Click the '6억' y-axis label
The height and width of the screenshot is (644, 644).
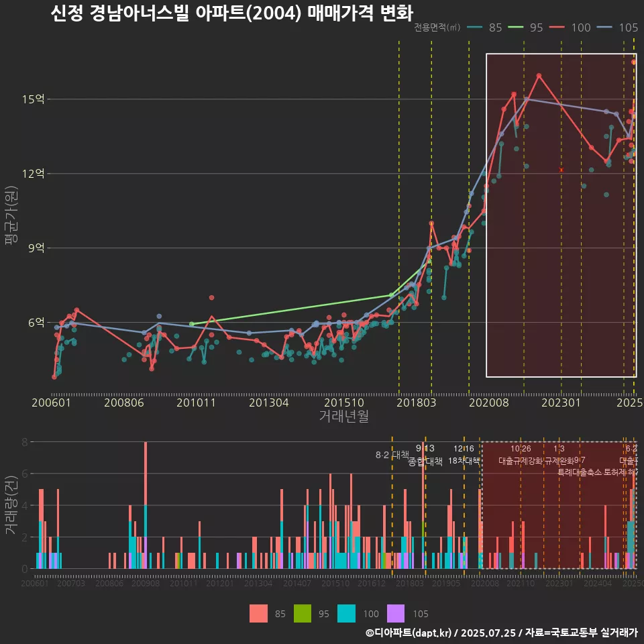pyautogui.click(x=36, y=323)
